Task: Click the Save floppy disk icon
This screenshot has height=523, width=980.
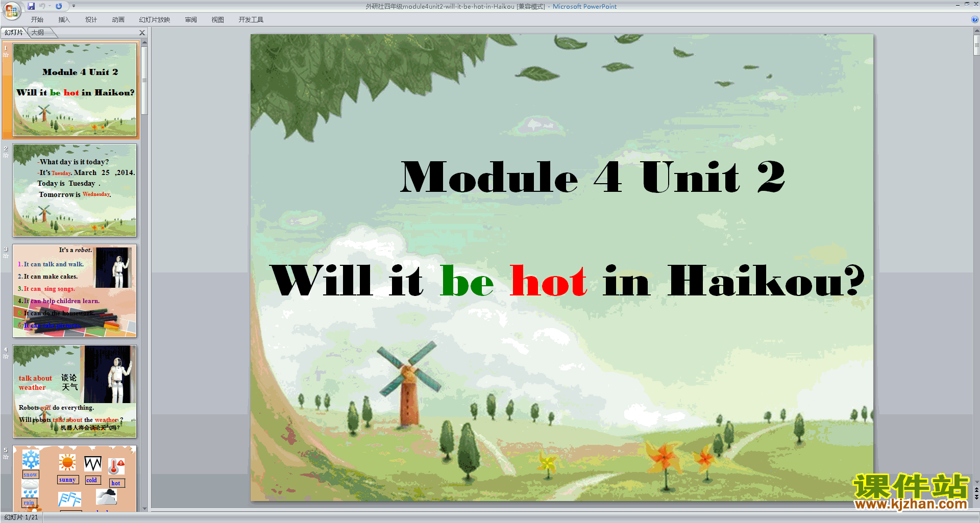Action: click(31, 6)
